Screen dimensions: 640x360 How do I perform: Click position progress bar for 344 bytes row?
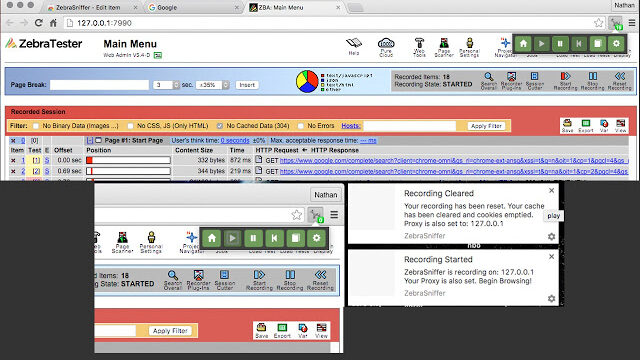[x=128, y=171]
